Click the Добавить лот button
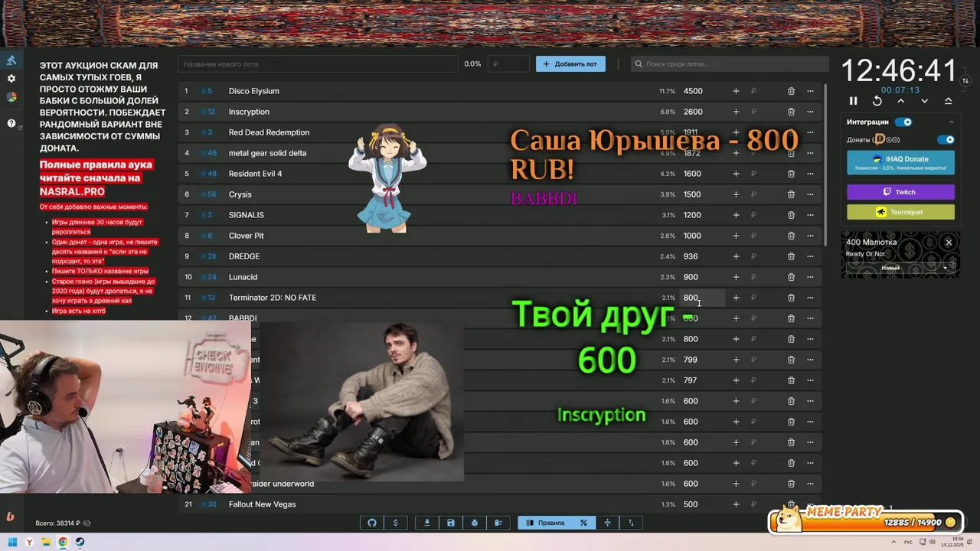980x551 pixels. click(x=570, y=64)
